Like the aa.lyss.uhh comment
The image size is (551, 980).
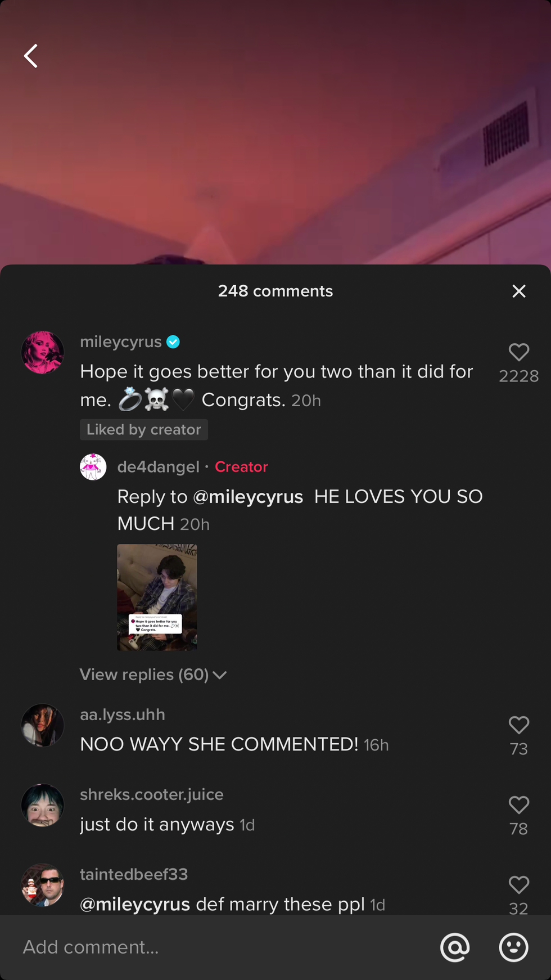(518, 725)
